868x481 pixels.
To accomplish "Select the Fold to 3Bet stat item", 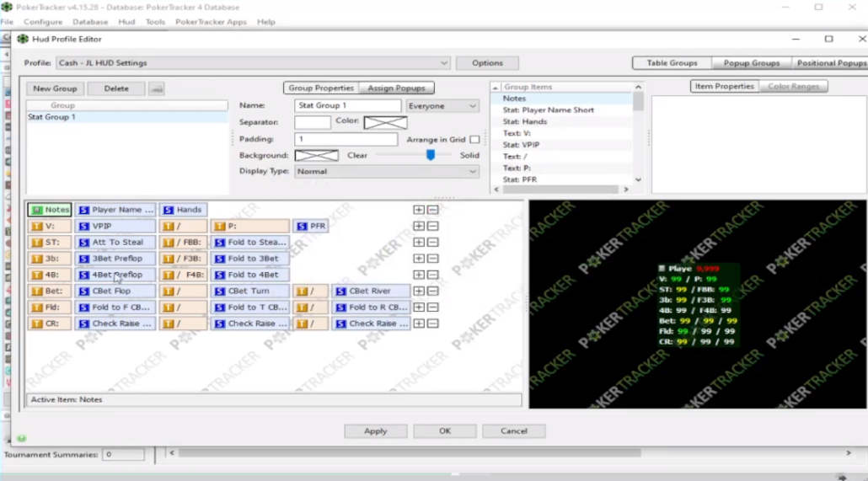I will click(249, 259).
